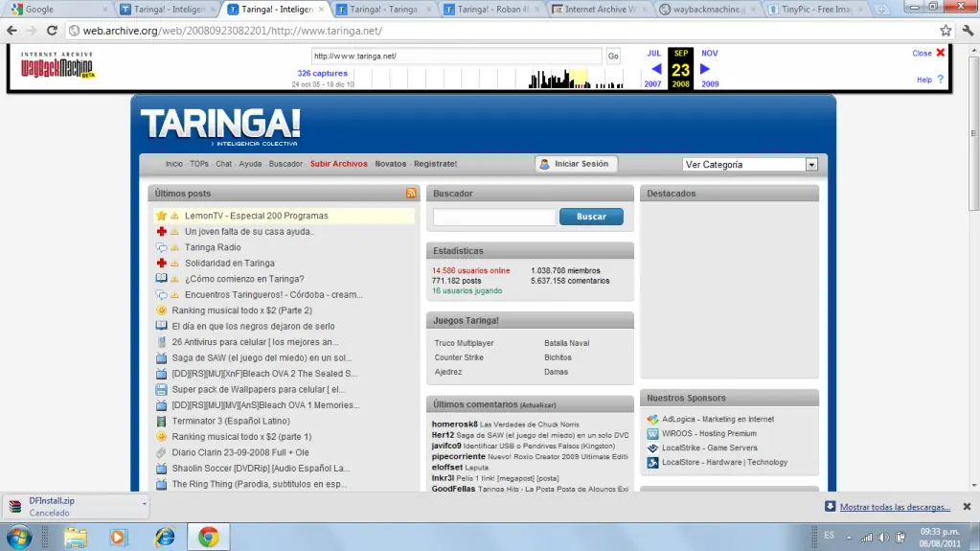Click the volume icon in system tray

883,538
